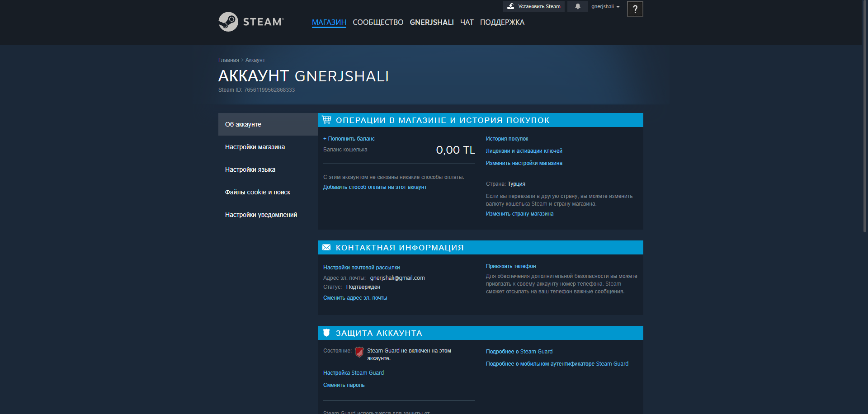Open the СООБЩЕСТВО menu
Viewport: 868px width, 414px height.
pyautogui.click(x=378, y=22)
